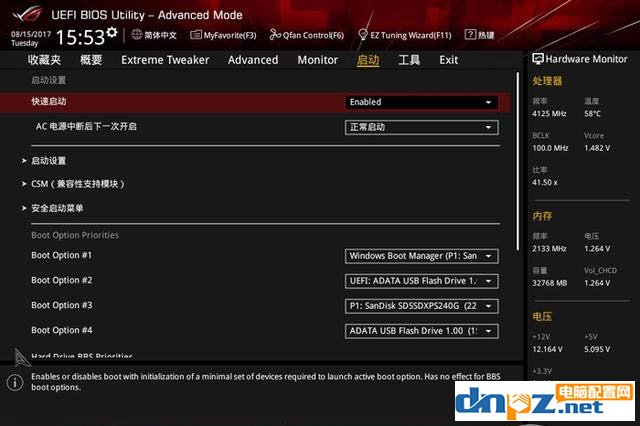The height and width of the screenshot is (426, 640).
Task: Click the globe language icon
Action: pyautogui.click(x=137, y=35)
